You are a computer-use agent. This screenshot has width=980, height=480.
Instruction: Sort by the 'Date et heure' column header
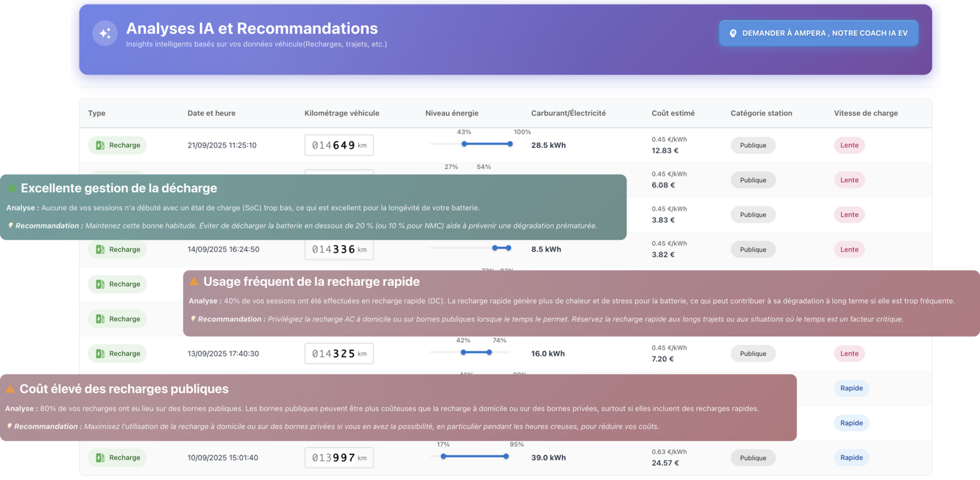pyautogui.click(x=211, y=113)
